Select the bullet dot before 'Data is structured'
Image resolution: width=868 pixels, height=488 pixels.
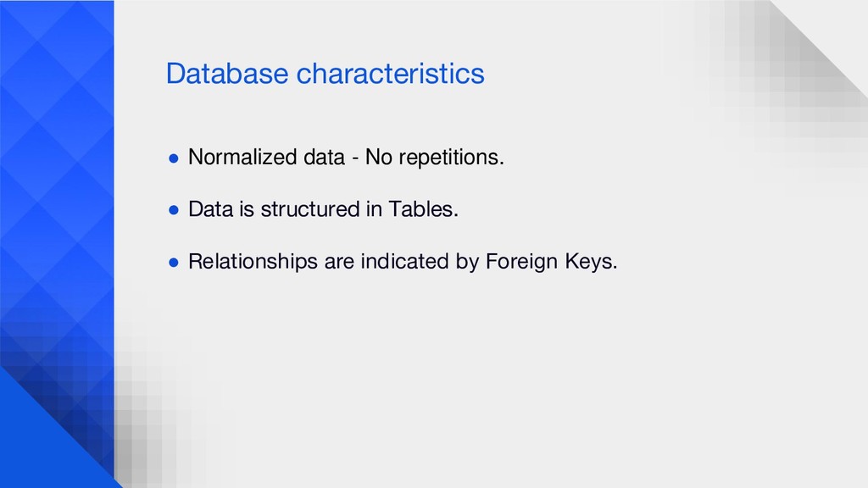click(174, 210)
